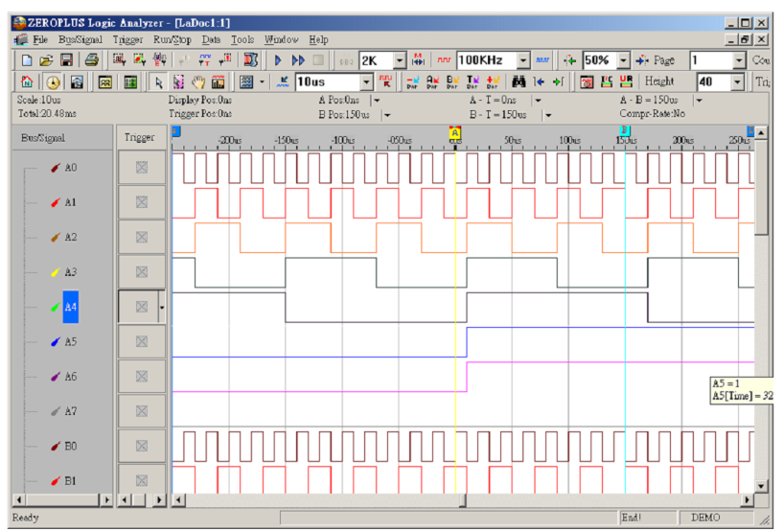Click the home icon with N
Image resolution: width=784 pixels, height=532 pixels.
[x=27, y=82]
